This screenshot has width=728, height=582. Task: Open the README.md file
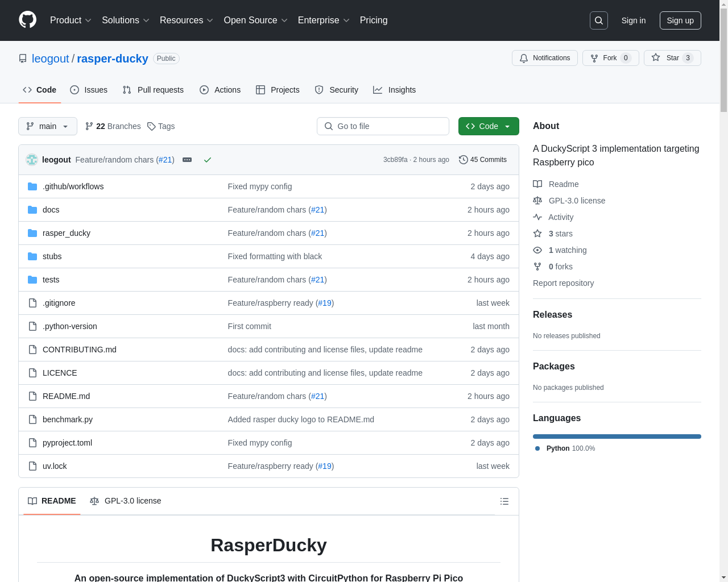66,396
